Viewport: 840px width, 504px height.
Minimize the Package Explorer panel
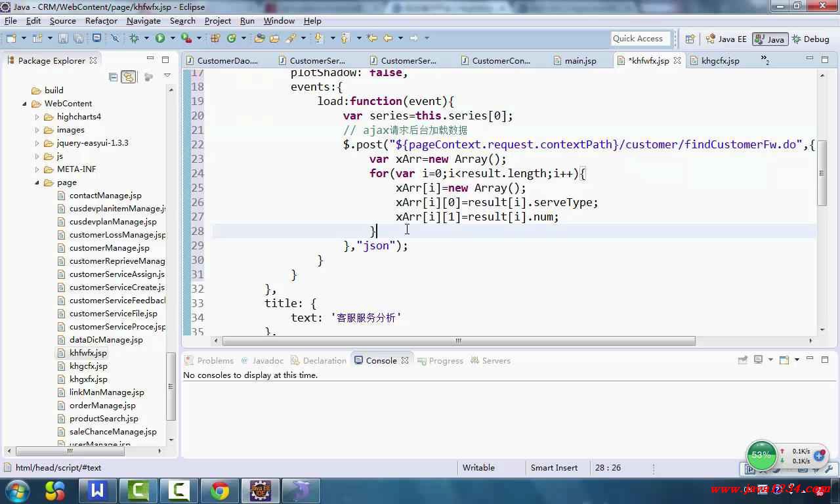tap(150, 59)
